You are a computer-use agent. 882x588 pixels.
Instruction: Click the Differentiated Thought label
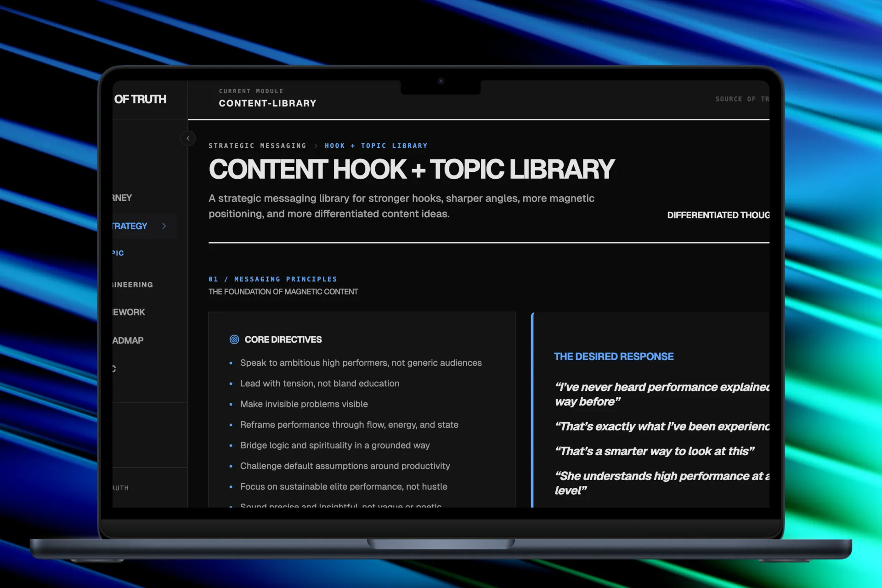[718, 215]
